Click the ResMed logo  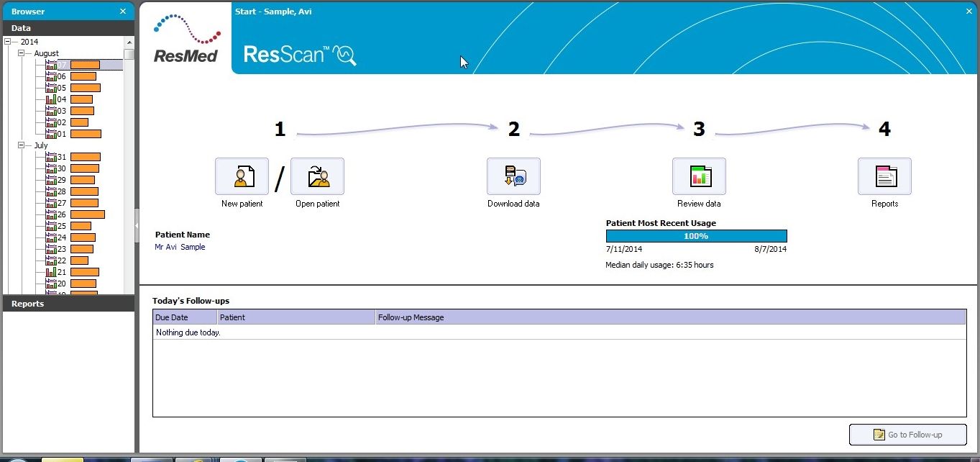coord(186,38)
